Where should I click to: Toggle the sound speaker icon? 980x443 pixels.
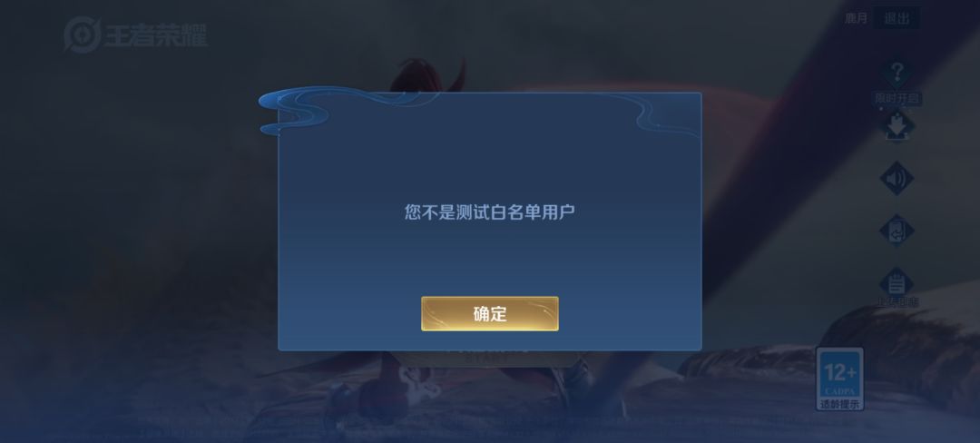click(897, 179)
